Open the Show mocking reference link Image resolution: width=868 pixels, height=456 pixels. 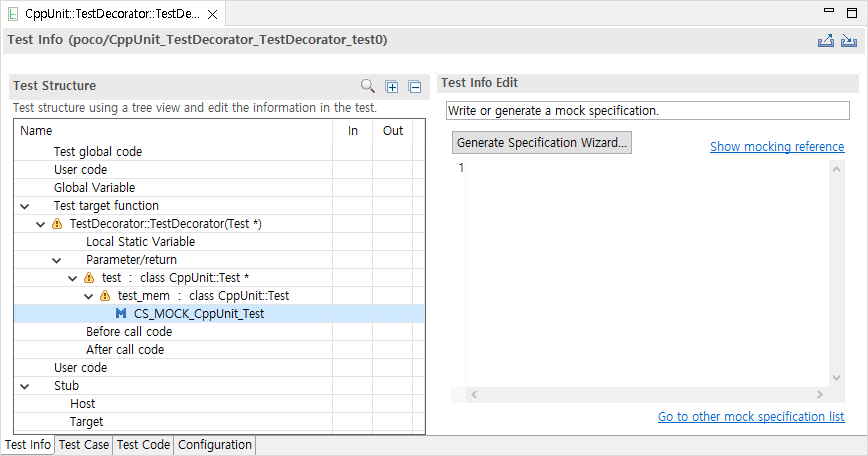click(x=777, y=147)
